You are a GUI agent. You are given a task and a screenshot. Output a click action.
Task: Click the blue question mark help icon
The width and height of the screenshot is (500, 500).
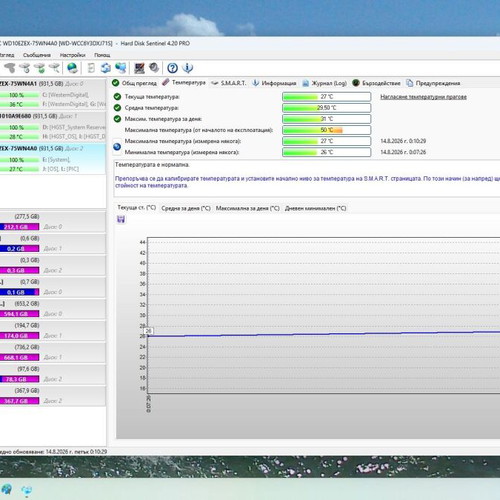point(172,68)
